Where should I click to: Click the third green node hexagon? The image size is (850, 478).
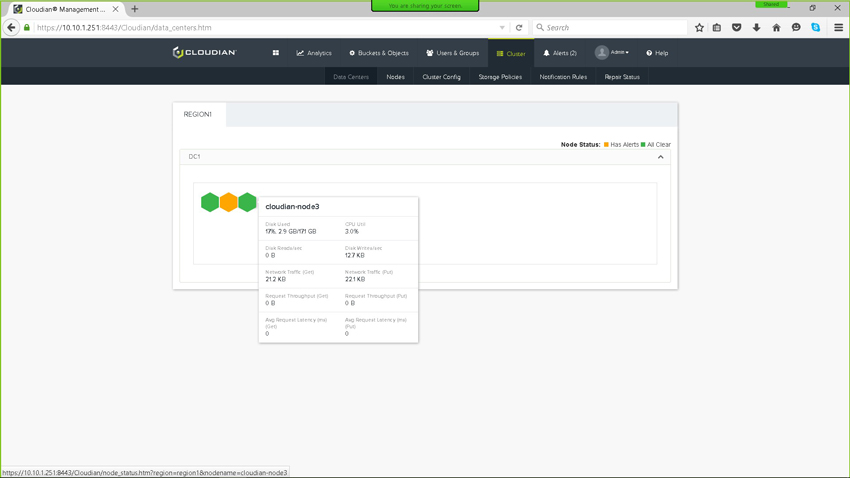point(247,202)
